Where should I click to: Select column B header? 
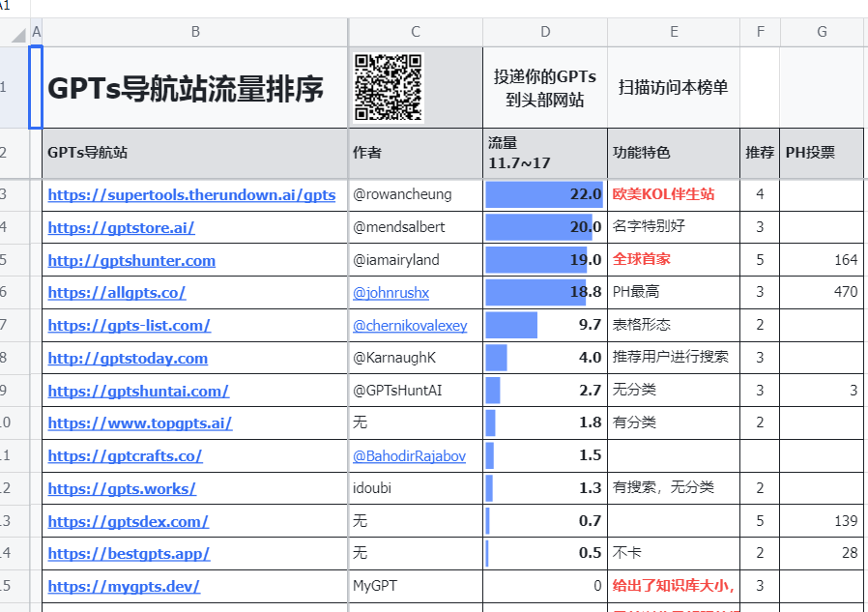(x=195, y=32)
